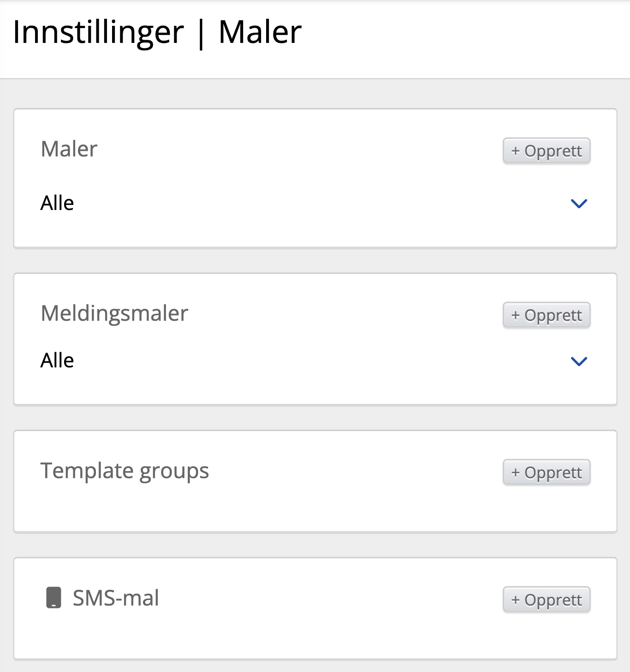Click the SMS-mal heading text
Screen dimensions: 630x672
pyautogui.click(x=116, y=598)
